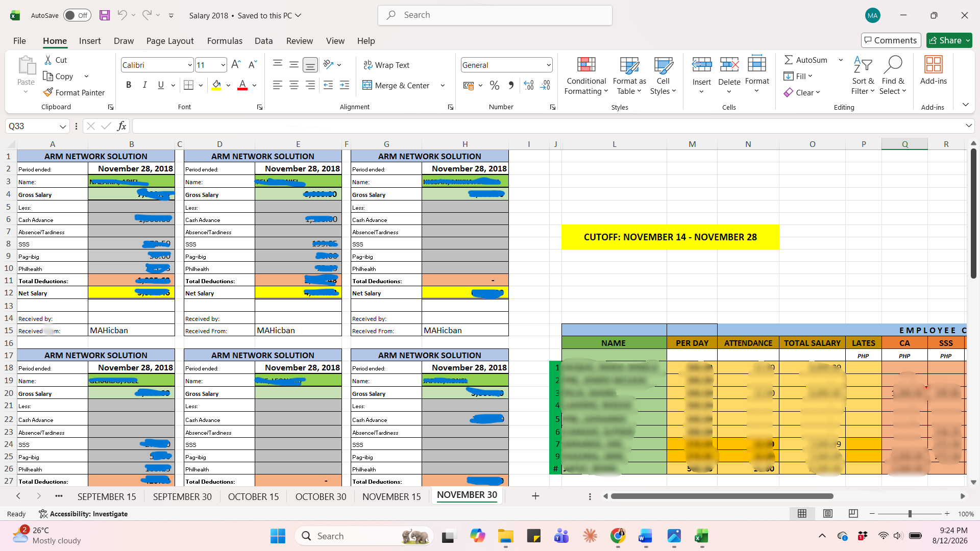Image resolution: width=980 pixels, height=551 pixels.
Task: Switch to the SEPTEMBER 15 sheet tab
Action: point(107,496)
